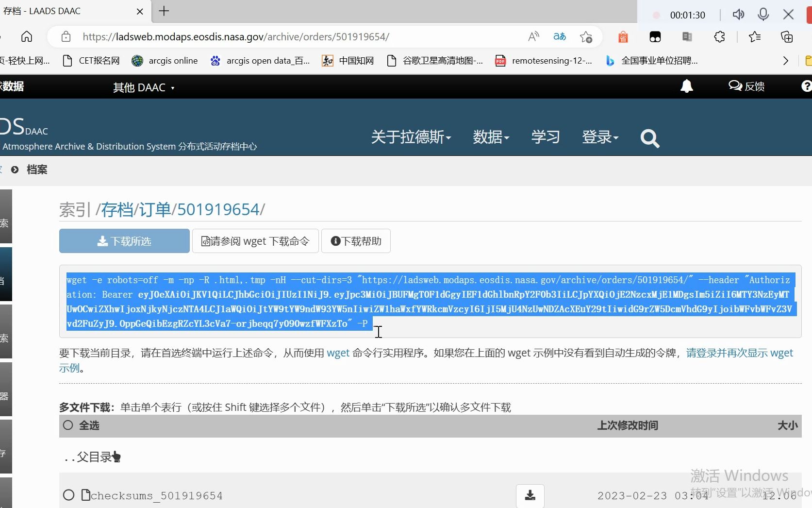Expand the 关于拉德斯 menu
The image size is (812, 508).
(411, 137)
